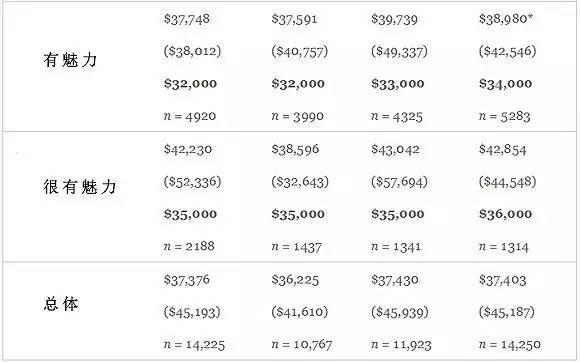Viewport: 580px width, 362px height.
Task: Click the n = 4920 sample size
Action: click(x=190, y=116)
